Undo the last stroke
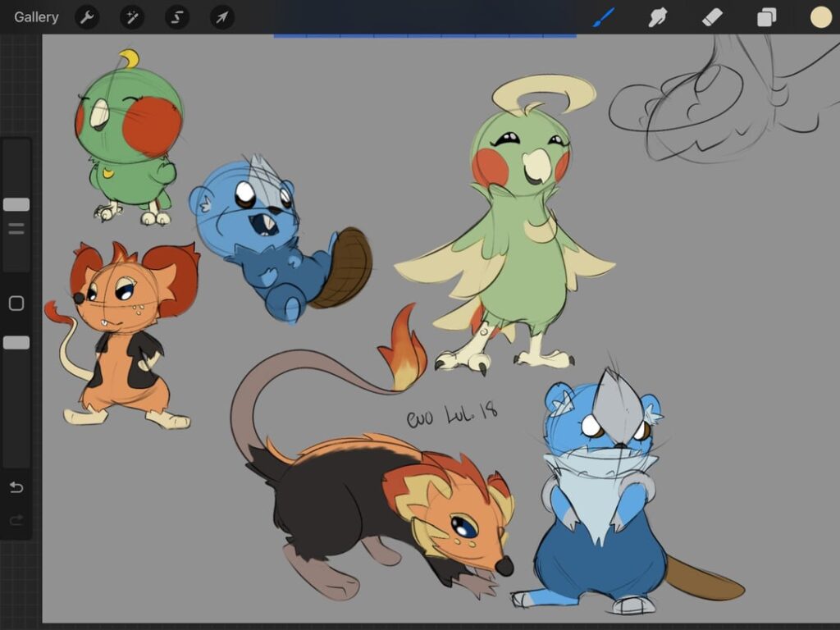Viewport: 840px width, 630px height. [x=16, y=487]
